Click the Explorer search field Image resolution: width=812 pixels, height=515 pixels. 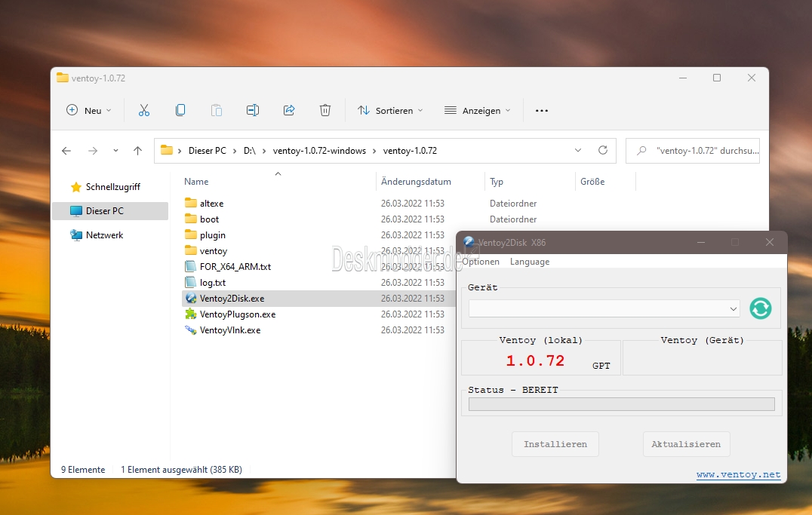pyautogui.click(x=692, y=151)
